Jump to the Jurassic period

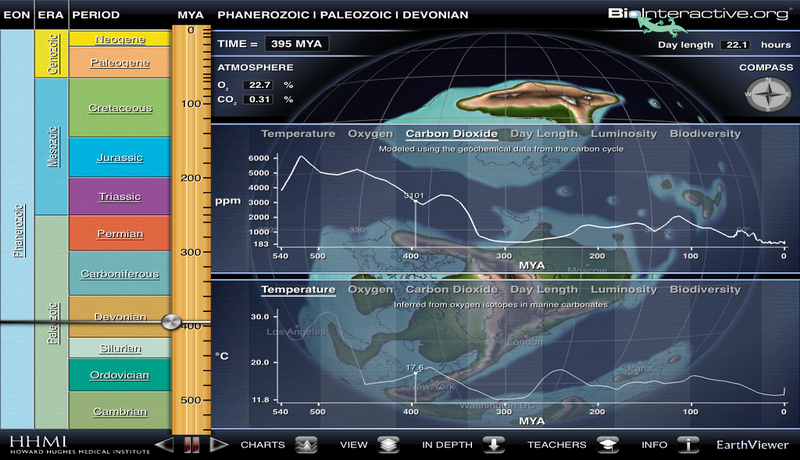point(120,158)
